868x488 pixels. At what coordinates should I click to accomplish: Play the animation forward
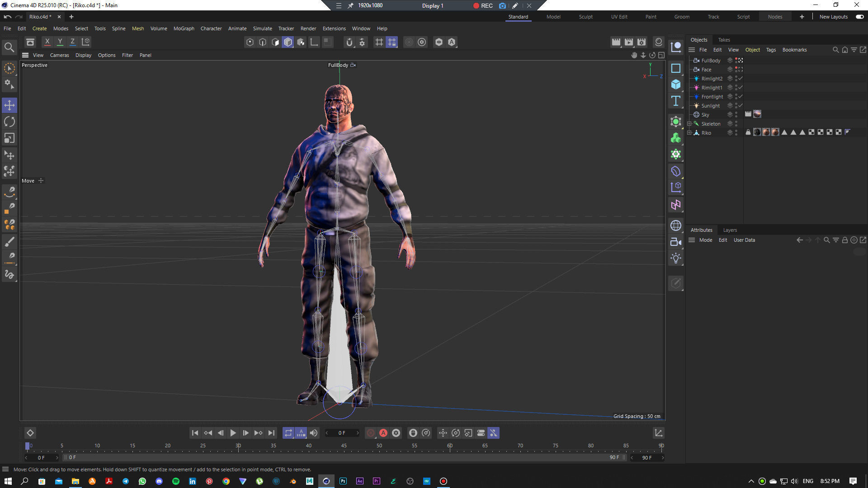pyautogui.click(x=233, y=433)
